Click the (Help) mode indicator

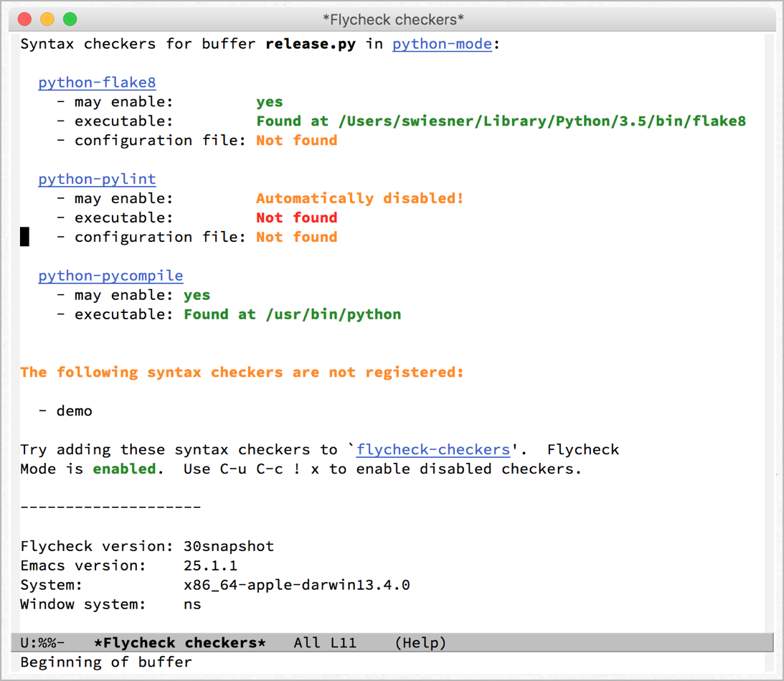tap(420, 643)
